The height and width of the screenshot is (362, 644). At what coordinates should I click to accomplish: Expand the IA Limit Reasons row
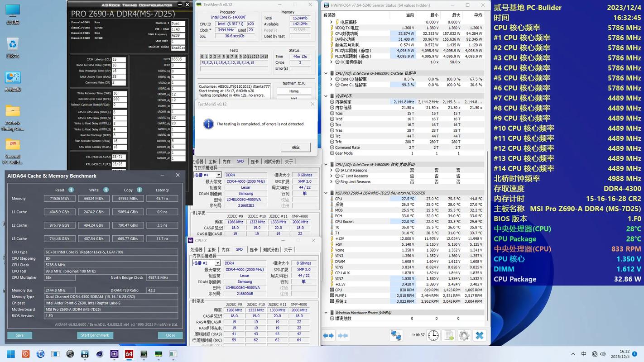point(332,170)
